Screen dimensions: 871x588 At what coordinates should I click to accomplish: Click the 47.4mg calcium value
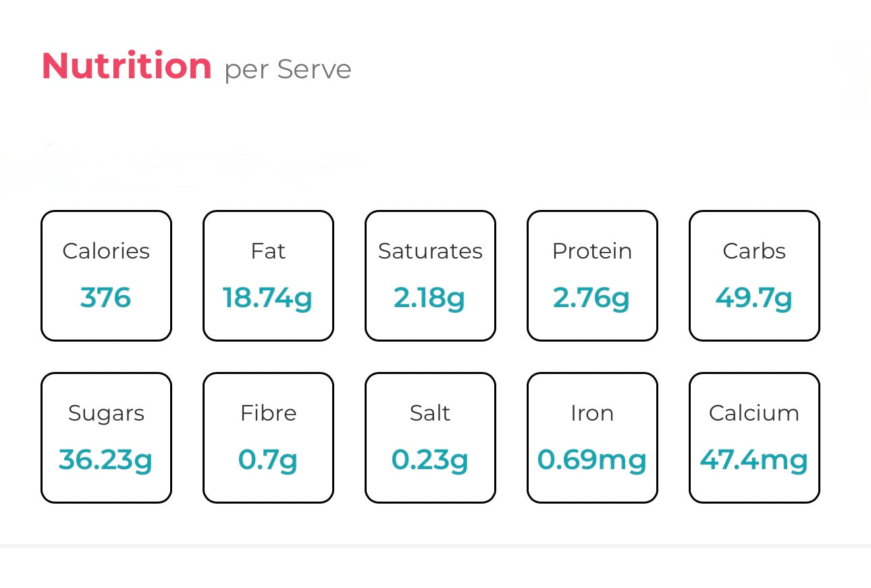[754, 460]
